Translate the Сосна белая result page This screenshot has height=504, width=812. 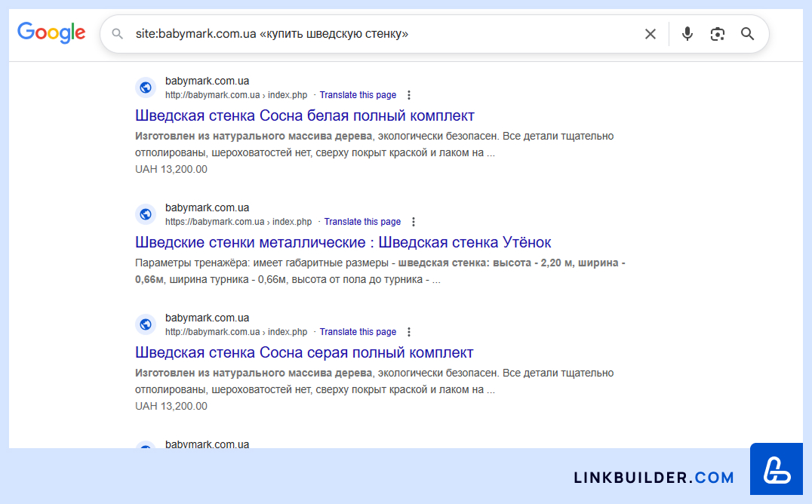[x=358, y=95]
